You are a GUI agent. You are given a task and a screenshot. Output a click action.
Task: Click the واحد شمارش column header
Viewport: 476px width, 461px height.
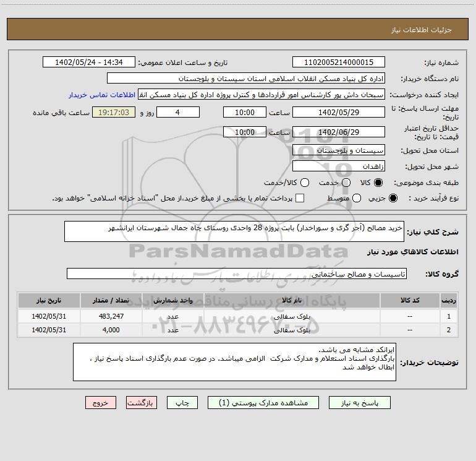pyautogui.click(x=172, y=300)
